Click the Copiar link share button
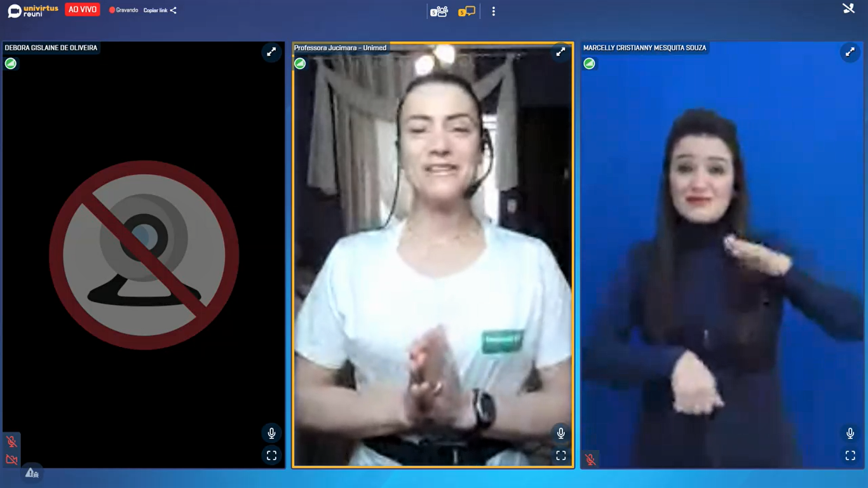The width and height of the screenshot is (868, 488). coord(160,11)
